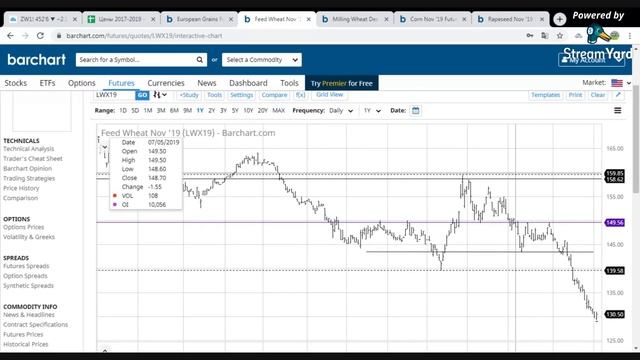Viewport: 640px width, 360px height.
Task: Open the Frequency Daily dropdown
Action: click(341, 111)
